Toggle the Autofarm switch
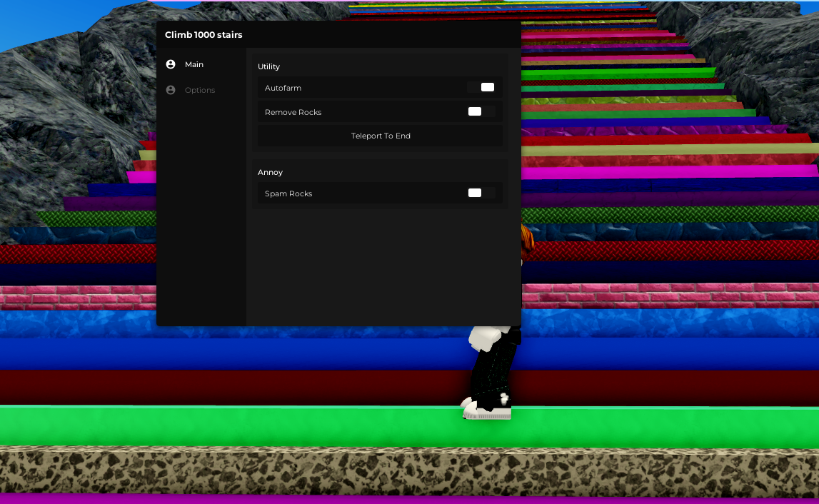This screenshot has width=819, height=504. point(481,87)
